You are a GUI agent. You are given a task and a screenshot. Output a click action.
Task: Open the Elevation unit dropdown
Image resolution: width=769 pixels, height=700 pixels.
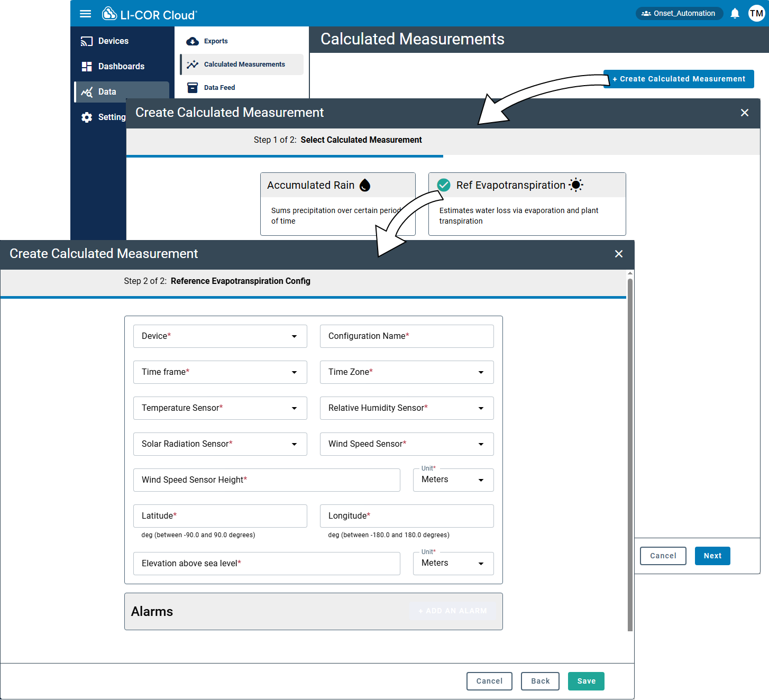coord(453,564)
